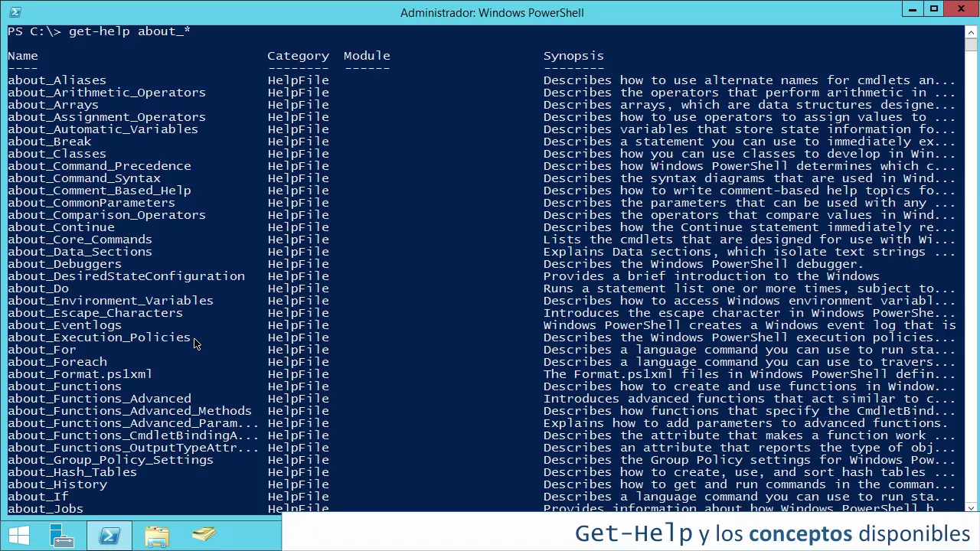The width and height of the screenshot is (980, 551).
Task: Select the about_Continue entry
Action: pyautogui.click(x=60, y=227)
